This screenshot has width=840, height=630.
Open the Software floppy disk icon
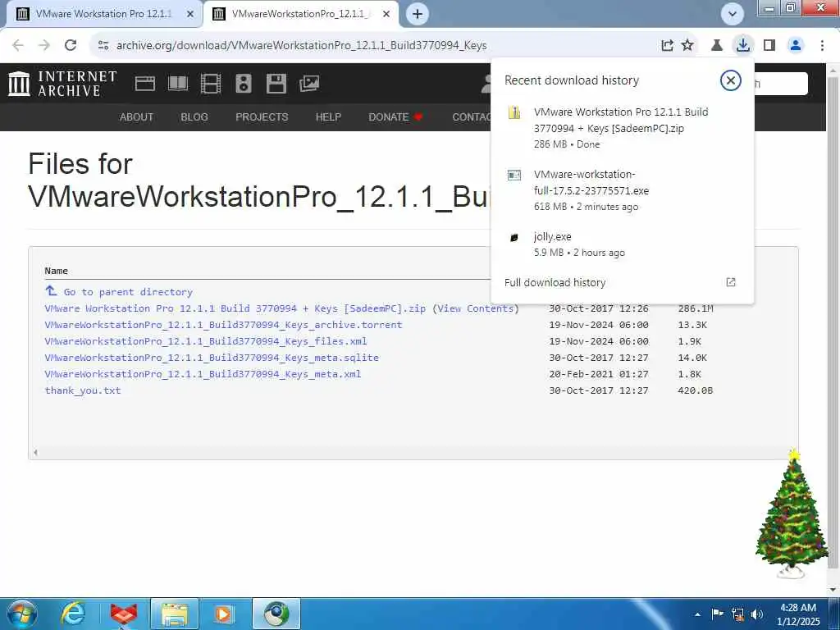(x=276, y=84)
